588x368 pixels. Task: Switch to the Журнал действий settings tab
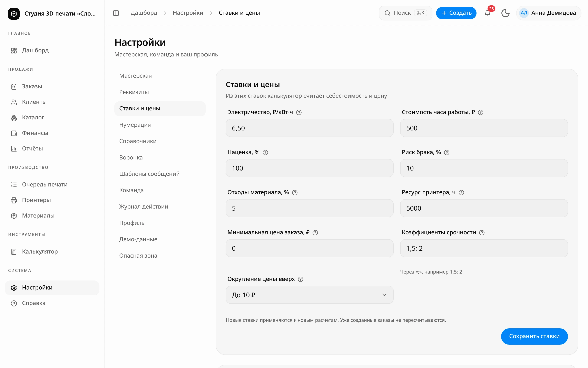[160, 207]
